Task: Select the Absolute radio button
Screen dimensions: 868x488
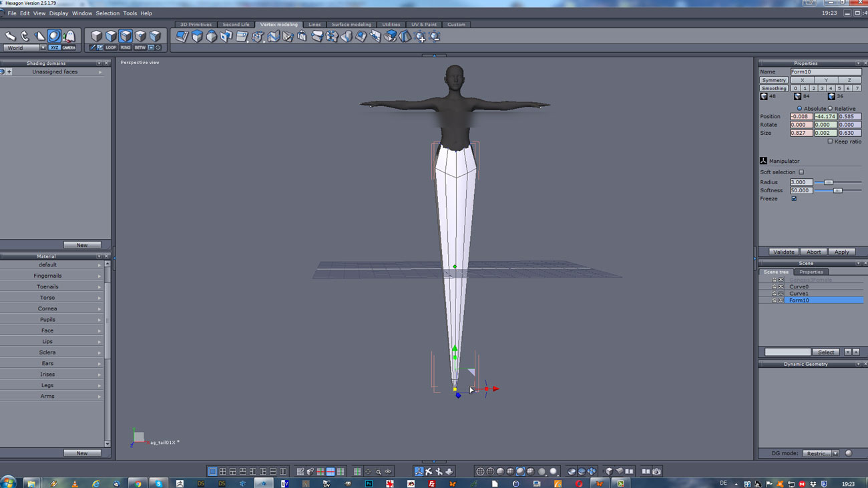Action: [799, 108]
